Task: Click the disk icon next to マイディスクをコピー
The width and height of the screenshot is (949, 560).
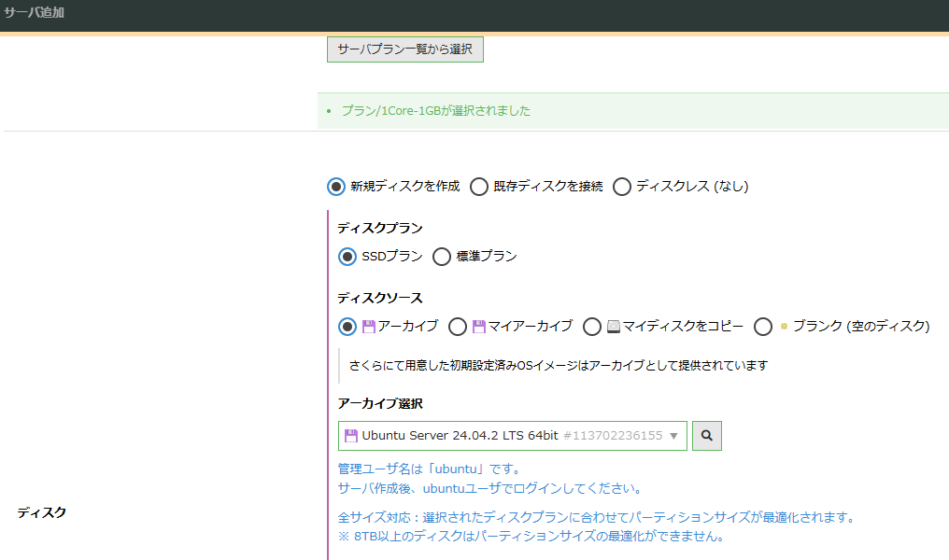Action: click(x=614, y=327)
